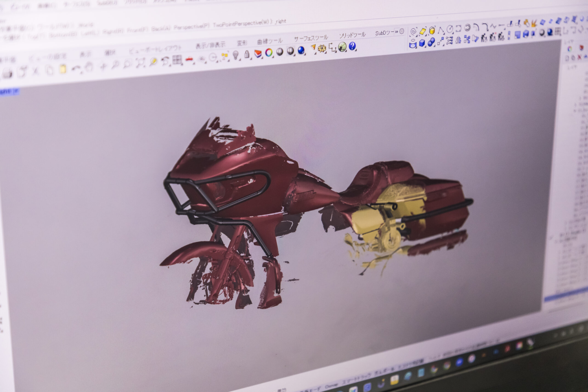Choose Right(R) command option
This screenshot has width=588, height=392.
tap(113, 31)
